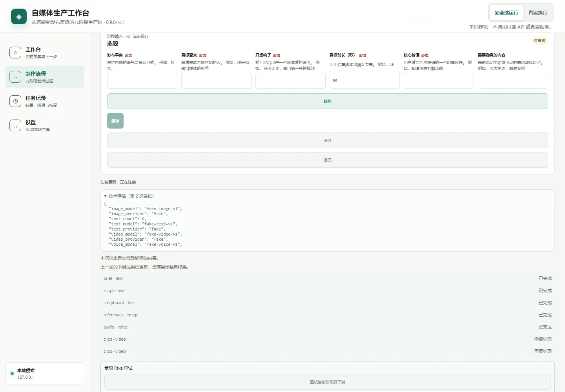Open the 任务记录 clock icon

tap(15, 101)
